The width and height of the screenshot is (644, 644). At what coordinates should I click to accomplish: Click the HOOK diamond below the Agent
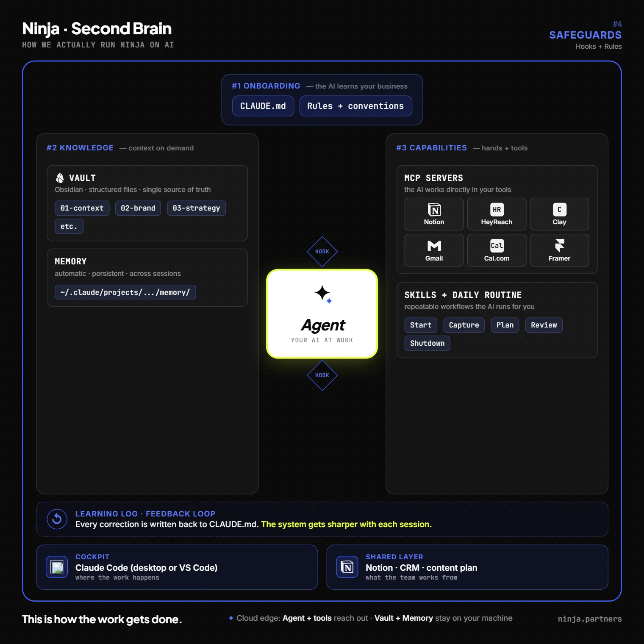322,375
